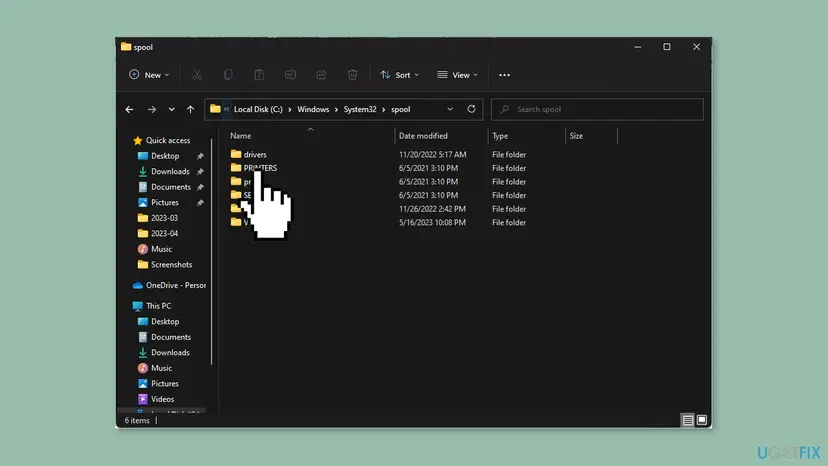Expand chevron after Windows in path
828x466 pixels.
coord(336,109)
